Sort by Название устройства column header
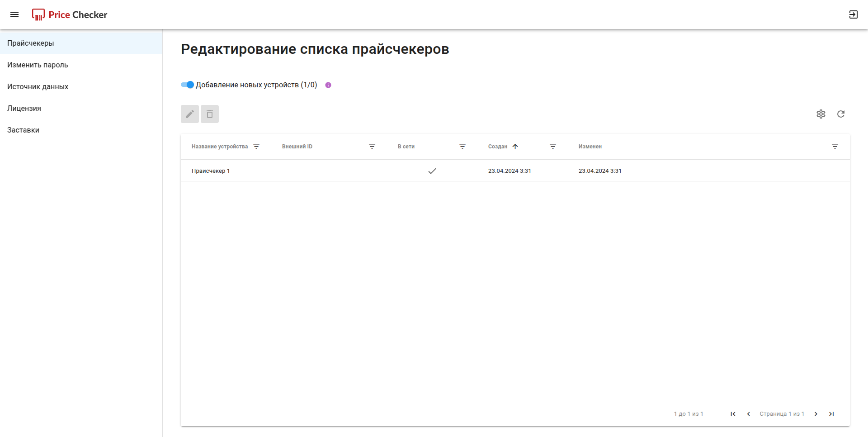This screenshot has height=437, width=868. click(x=220, y=147)
